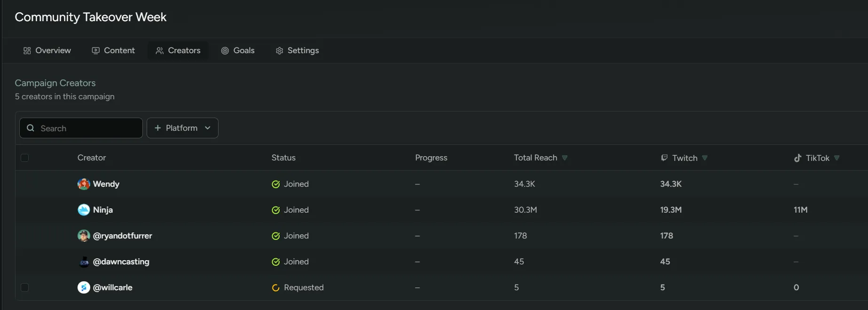
Task: Click the Requested status for @willcarle
Action: (x=303, y=287)
